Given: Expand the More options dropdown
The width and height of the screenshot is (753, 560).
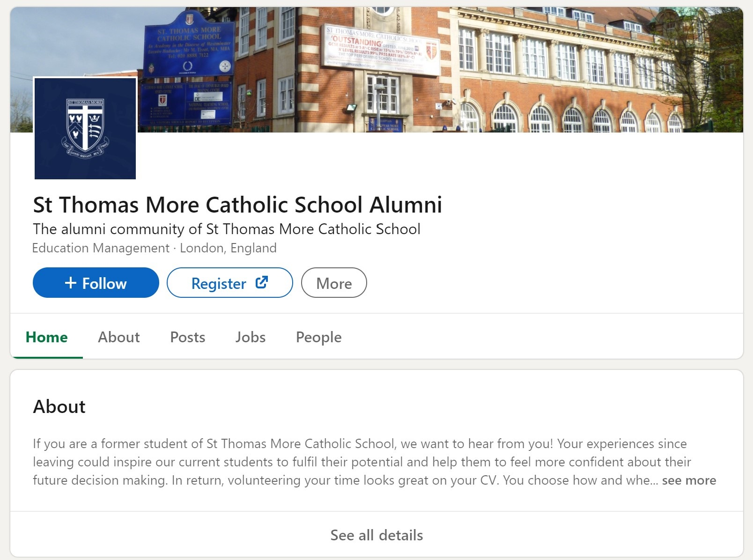Looking at the screenshot, I should tap(334, 283).
